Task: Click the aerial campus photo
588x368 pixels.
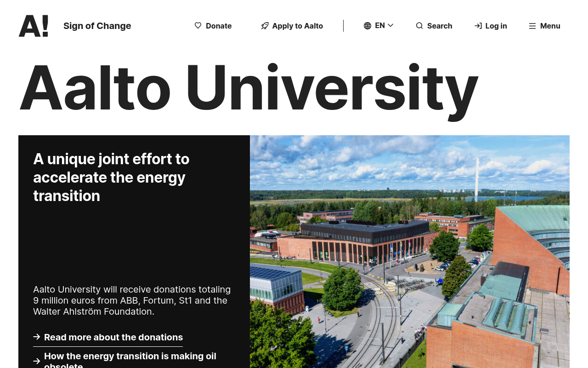Action: (x=410, y=252)
